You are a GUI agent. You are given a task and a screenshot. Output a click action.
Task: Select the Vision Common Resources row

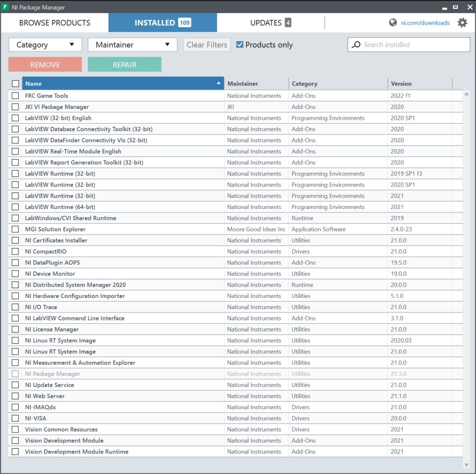236,430
